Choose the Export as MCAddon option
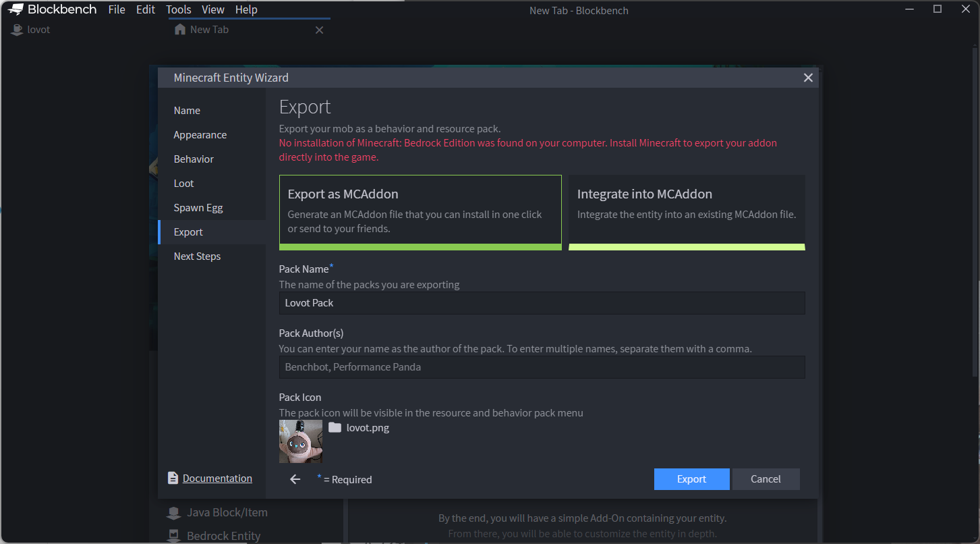 point(420,213)
